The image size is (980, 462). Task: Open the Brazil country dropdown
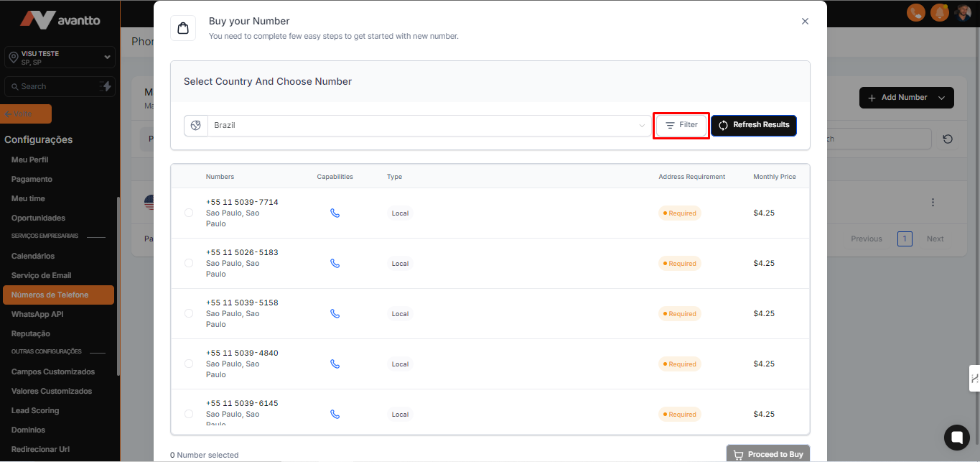click(x=428, y=126)
